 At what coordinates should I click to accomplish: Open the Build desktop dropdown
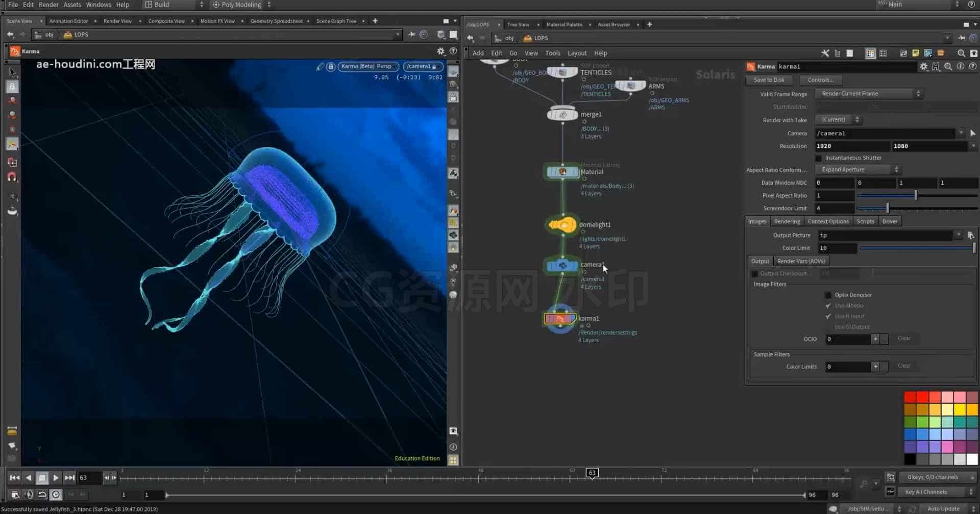tap(174, 5)
